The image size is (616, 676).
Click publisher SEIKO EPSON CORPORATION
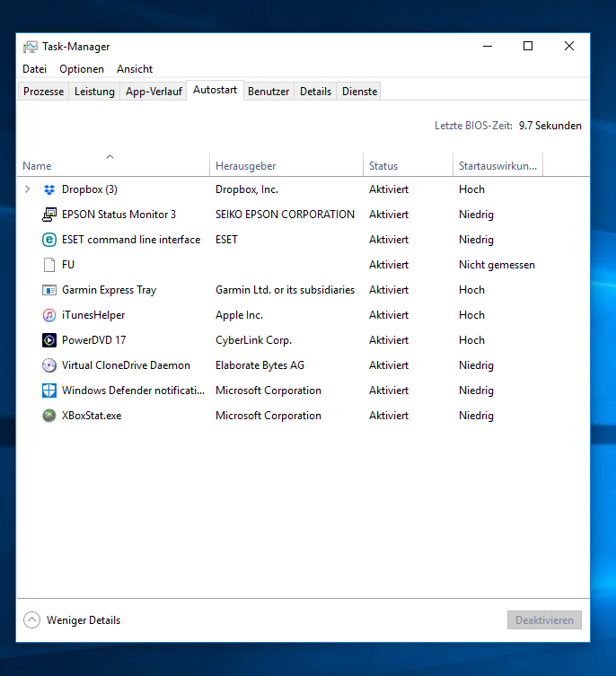click(286, 215)
